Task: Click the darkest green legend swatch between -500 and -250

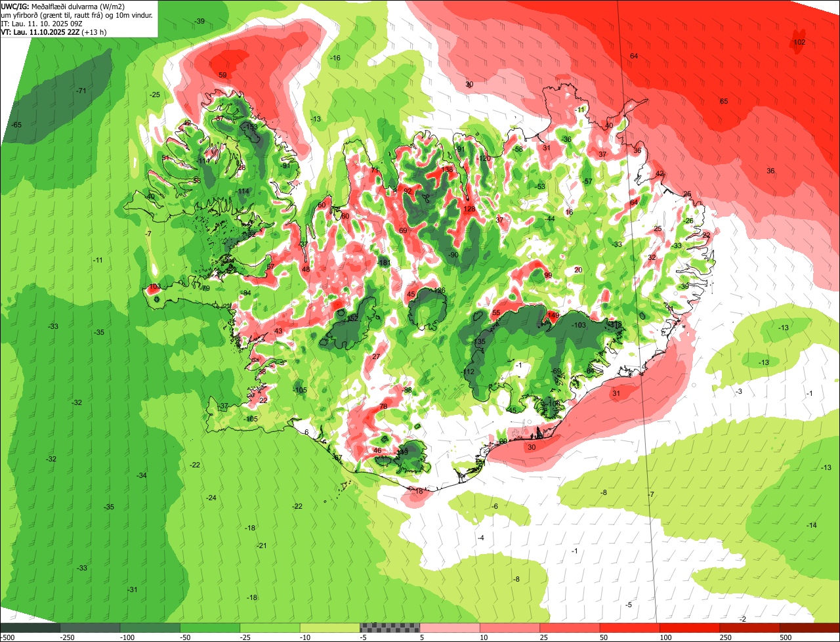Action: click(x=30, y=628)
